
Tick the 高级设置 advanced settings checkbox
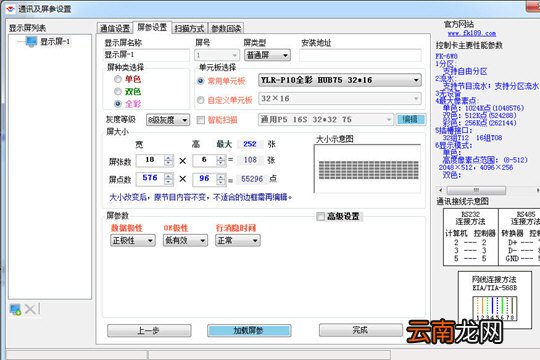(x=320, y=216)
